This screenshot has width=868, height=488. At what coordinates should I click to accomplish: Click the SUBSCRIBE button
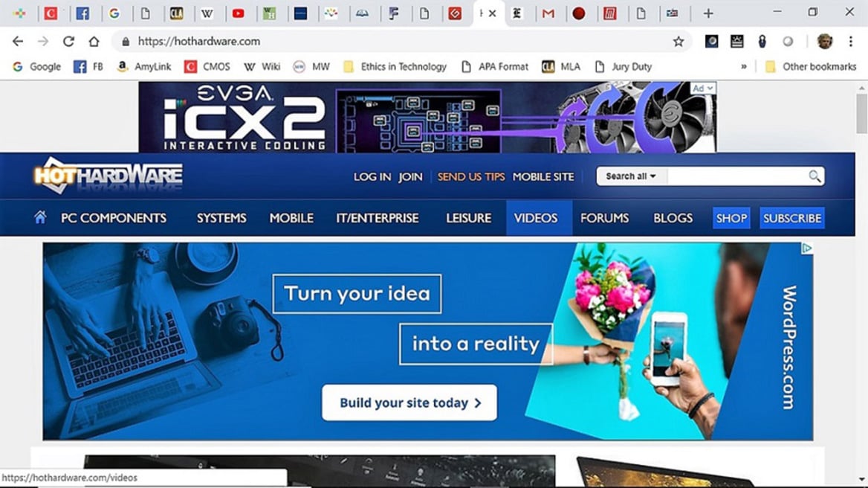(791, 218)
